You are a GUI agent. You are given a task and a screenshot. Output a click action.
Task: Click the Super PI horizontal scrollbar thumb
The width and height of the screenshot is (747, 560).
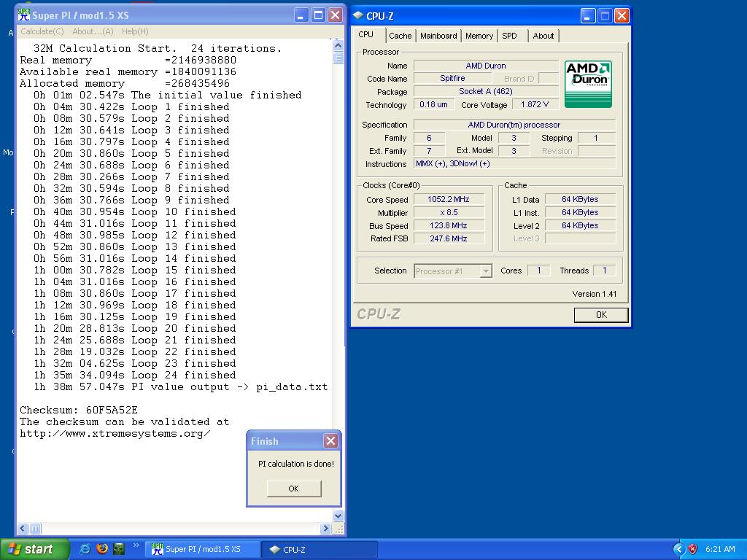pyautogui.click(x=35, y=528)
